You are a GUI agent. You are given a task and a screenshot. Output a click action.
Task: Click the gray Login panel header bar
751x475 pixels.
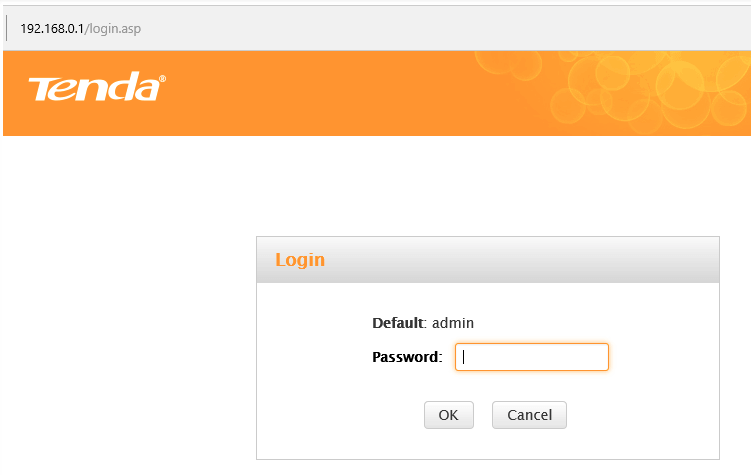(488, 260)
